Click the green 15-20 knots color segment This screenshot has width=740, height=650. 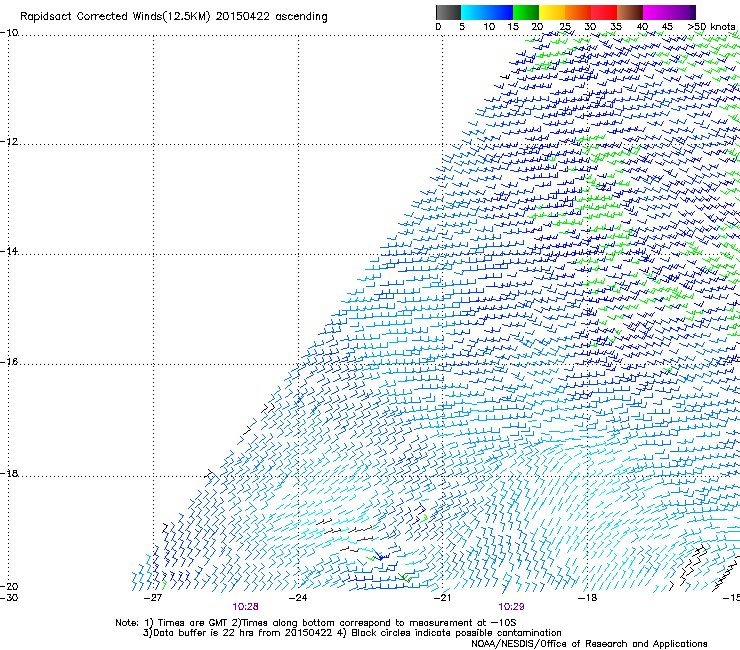pos(526,12)
